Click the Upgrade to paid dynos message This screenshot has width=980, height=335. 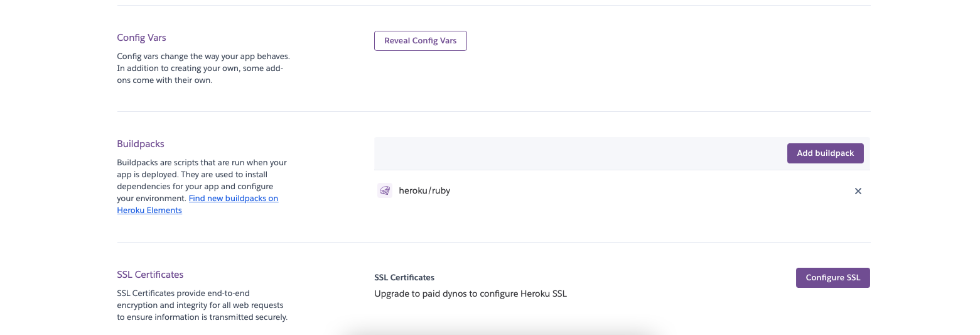pyautogui.click(x=470, y=294)
